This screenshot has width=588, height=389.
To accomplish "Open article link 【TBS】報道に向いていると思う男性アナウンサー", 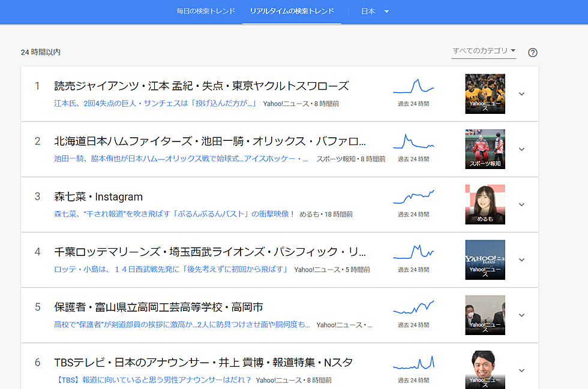I will point(153,380).
